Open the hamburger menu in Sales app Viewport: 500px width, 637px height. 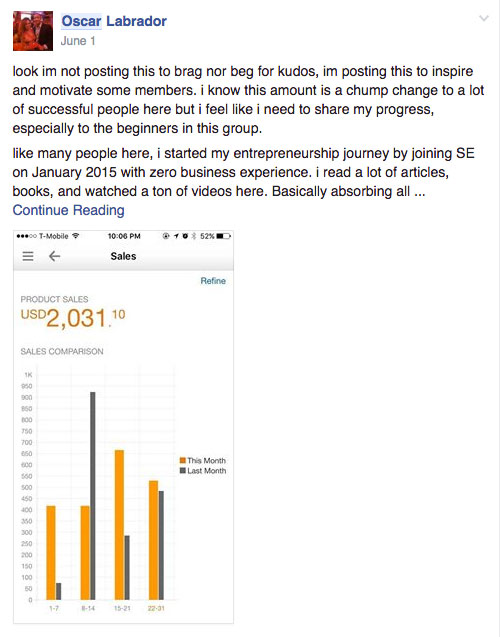[x=28, y=256]
